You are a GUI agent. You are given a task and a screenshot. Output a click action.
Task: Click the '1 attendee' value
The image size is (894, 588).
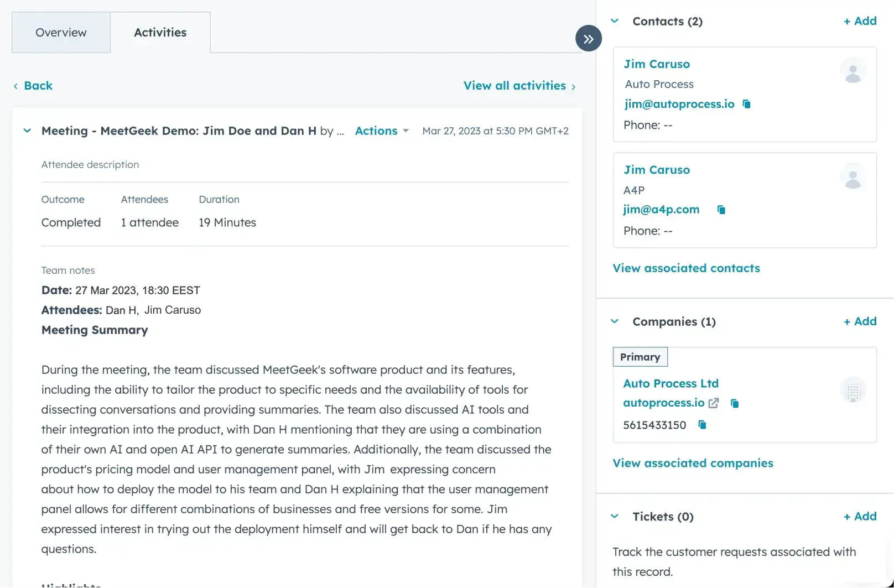pyautogui.click(x=150, y=222)
